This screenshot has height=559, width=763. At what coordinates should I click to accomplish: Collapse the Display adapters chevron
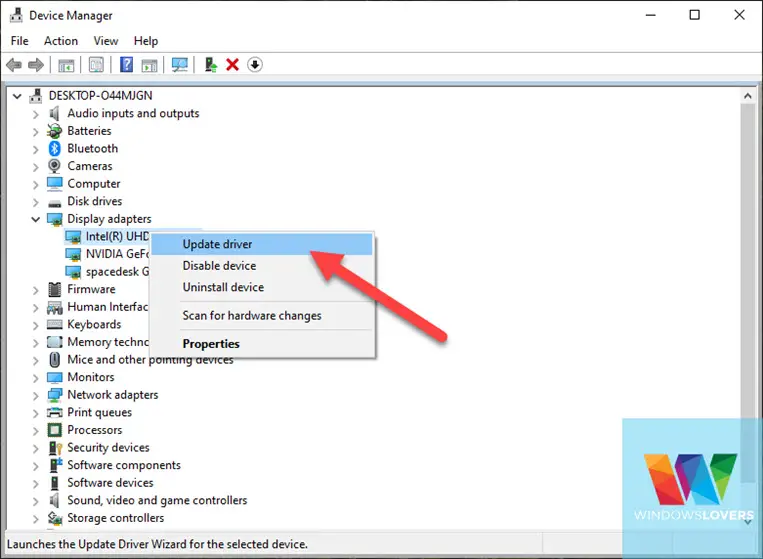click(x=36, y=219)
